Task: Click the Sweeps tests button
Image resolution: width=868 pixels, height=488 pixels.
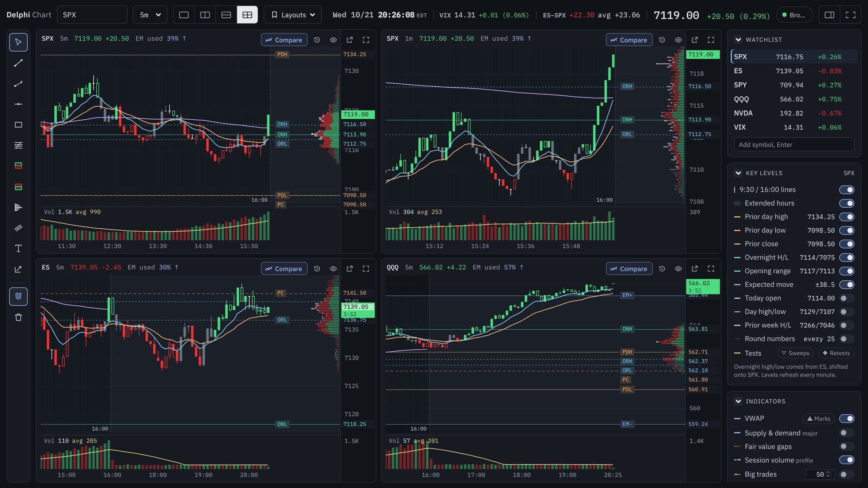Action: pos(795,353)
